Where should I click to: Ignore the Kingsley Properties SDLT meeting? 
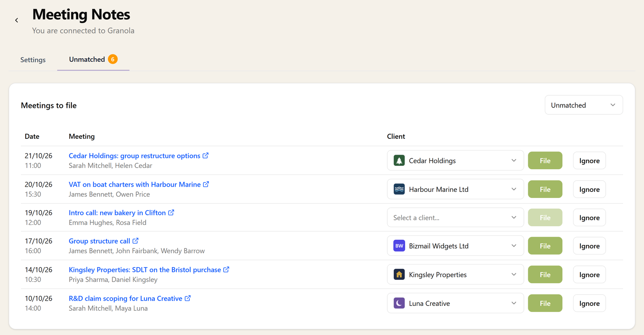[x=589, y=275]
